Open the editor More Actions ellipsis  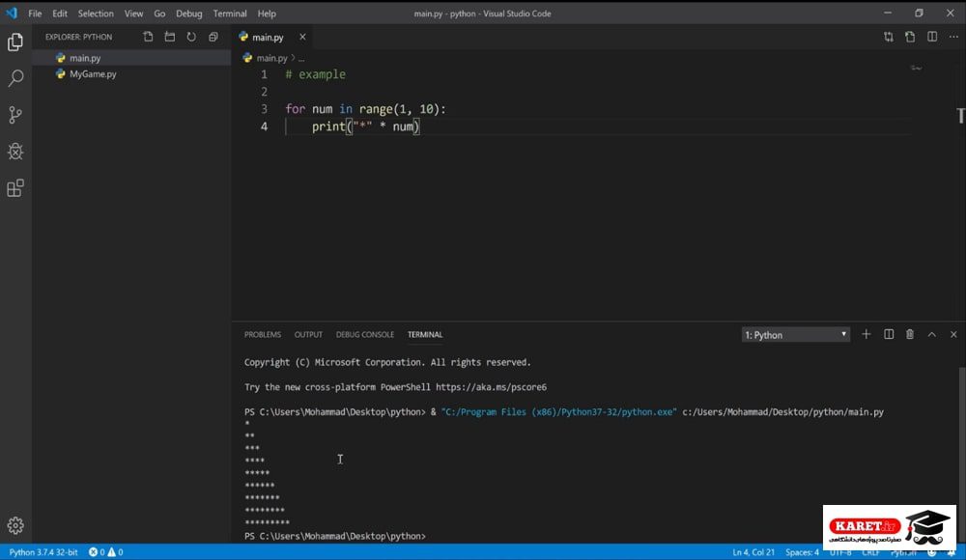pos(953,37)
